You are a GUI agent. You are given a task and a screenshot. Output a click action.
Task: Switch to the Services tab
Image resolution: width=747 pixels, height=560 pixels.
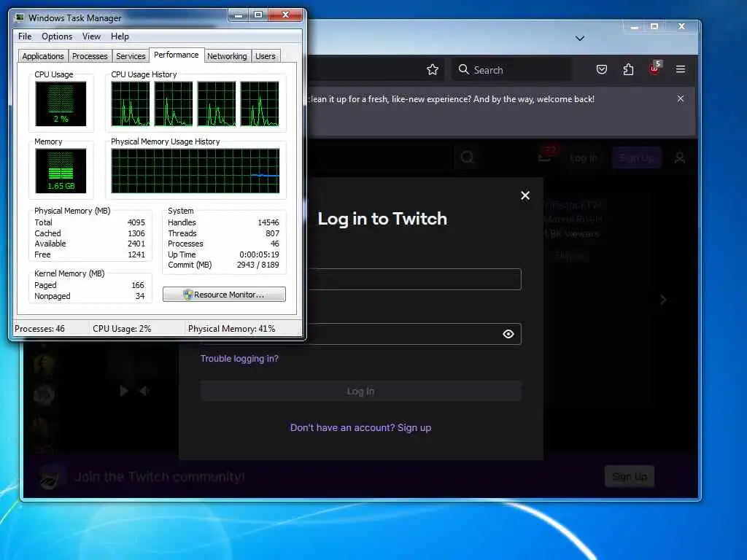click(x=131, y=56)
